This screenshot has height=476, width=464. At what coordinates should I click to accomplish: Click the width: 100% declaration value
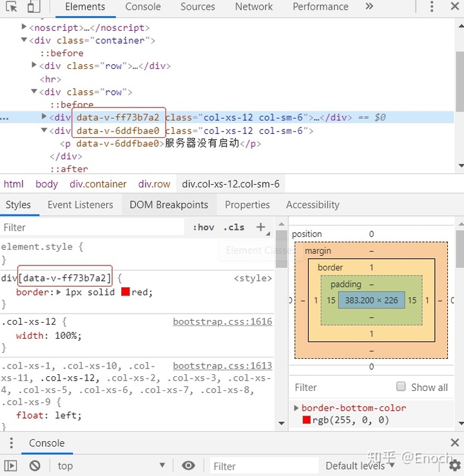[x=67, y=336]
